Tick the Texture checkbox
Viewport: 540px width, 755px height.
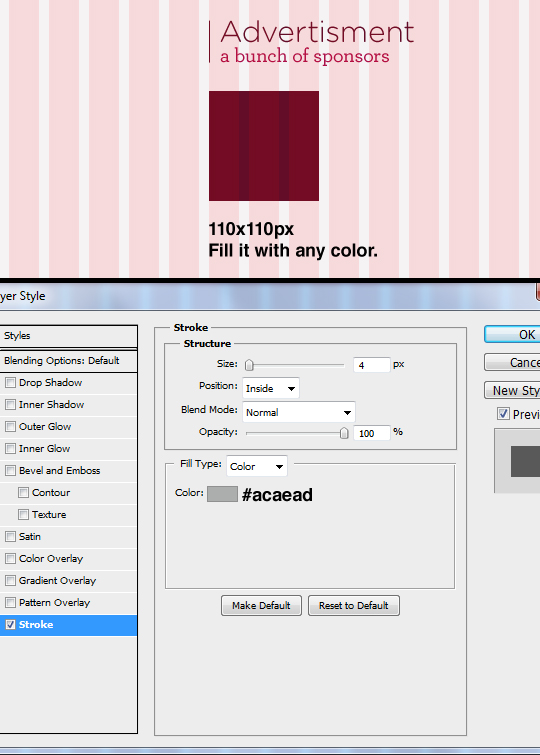23,515
